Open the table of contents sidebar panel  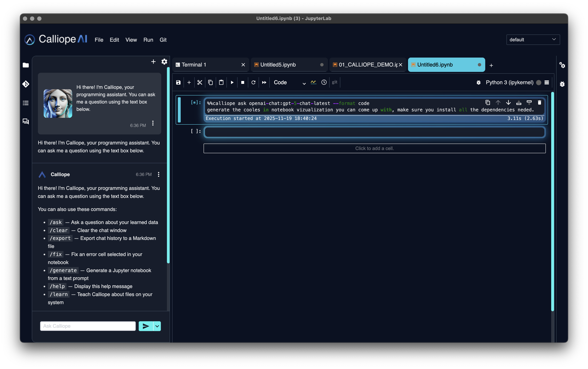[26, 103]
